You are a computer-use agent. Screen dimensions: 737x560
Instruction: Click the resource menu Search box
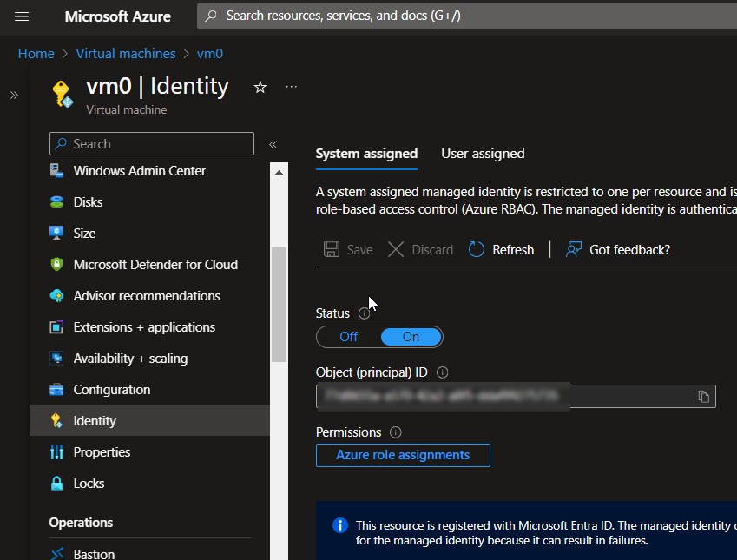152,144
